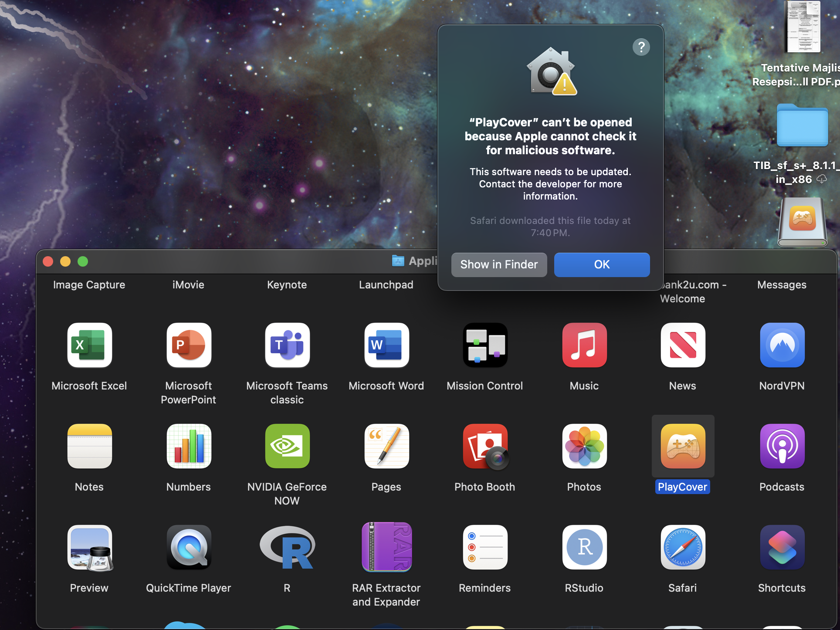Click the Show in Finder button

pos(499,264)
